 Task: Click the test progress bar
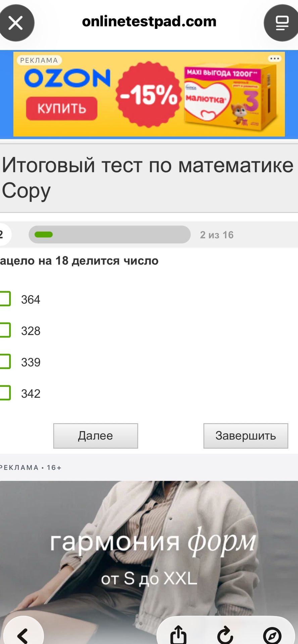pyautogui.click(x=109, y=234)
